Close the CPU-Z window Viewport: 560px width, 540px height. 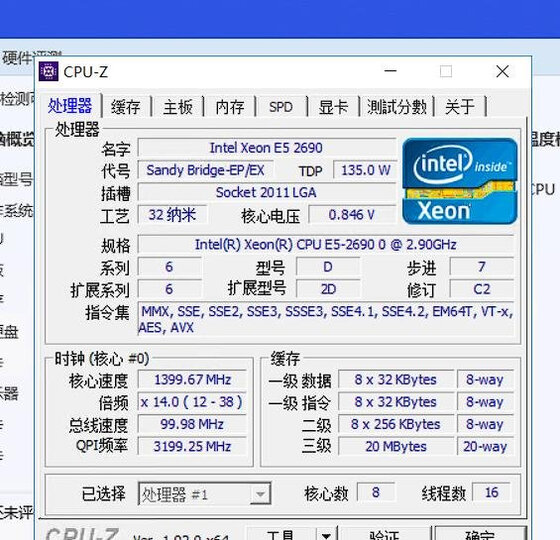pos(502,71)
